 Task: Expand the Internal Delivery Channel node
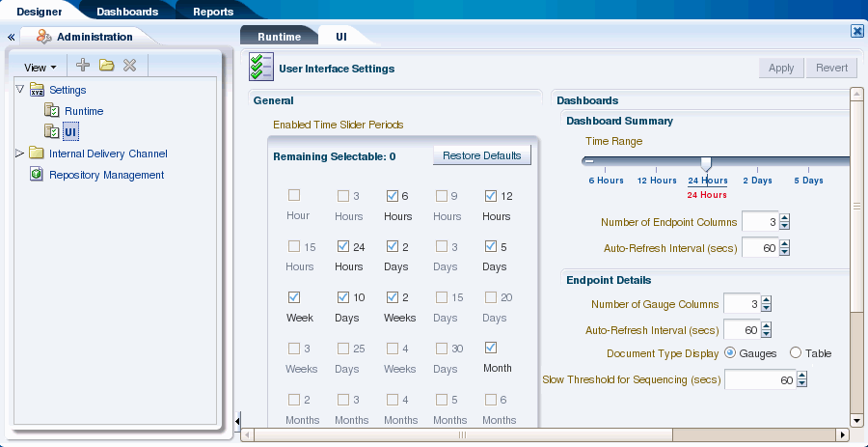coord(20,153)
